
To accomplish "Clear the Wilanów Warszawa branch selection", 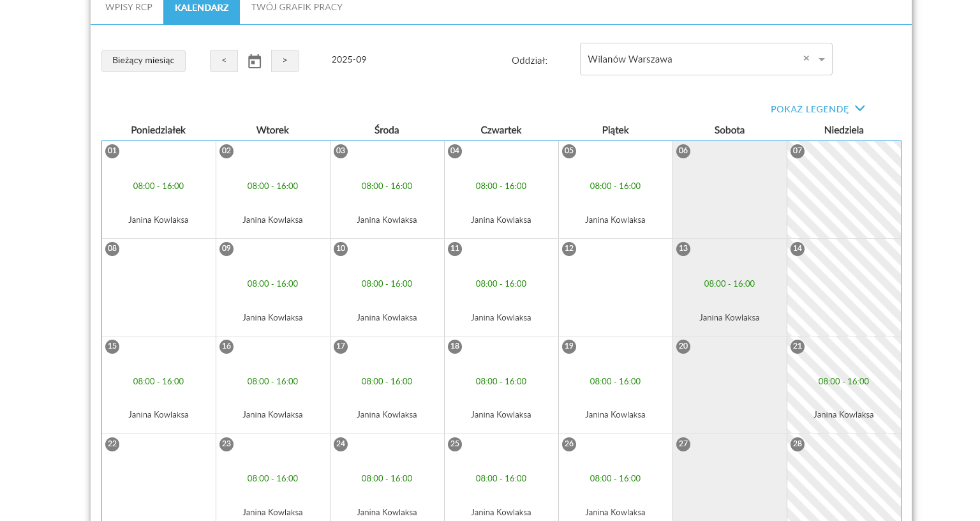I will [x=806, y=59].
